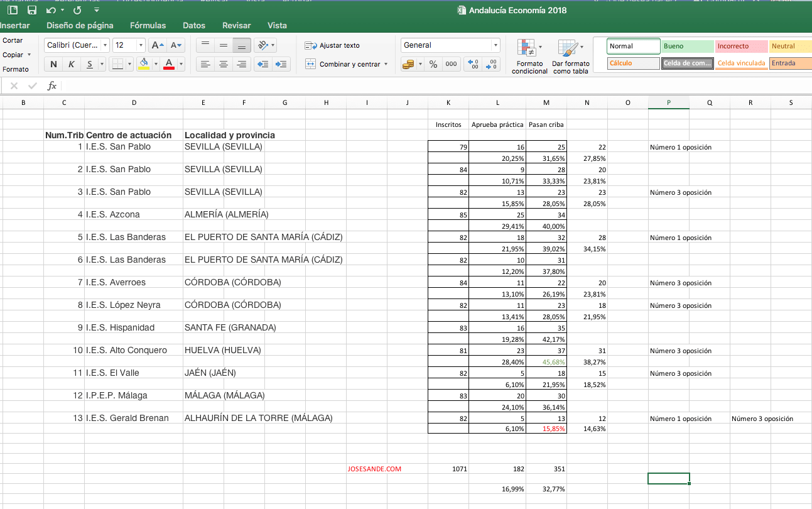Toggle bold N formatting
The image size is (812, 509).
[x=53, y=64]
